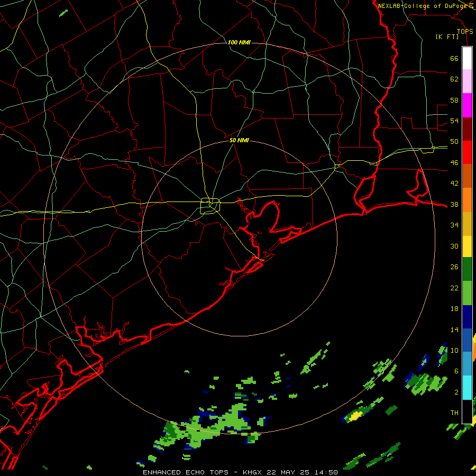The width and height of the screenshot is (476, 476).
Task: Click the medium blue 18 kft legend swatch
Action: [467, 340]
